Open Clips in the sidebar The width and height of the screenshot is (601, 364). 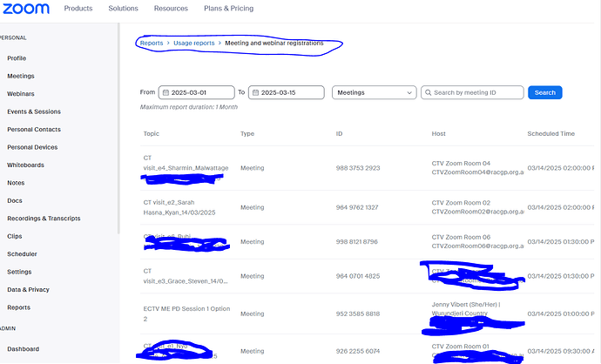(x=15, y=236)
